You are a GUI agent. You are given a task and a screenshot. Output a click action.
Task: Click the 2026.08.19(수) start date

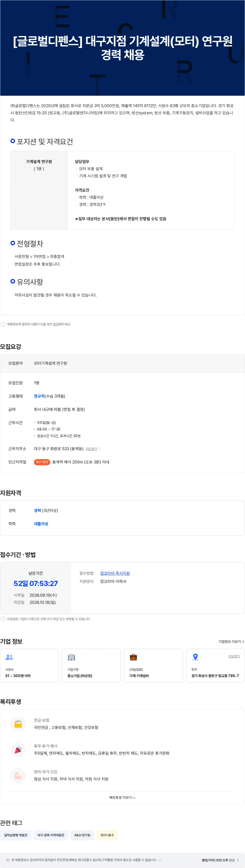coord(43,595)
